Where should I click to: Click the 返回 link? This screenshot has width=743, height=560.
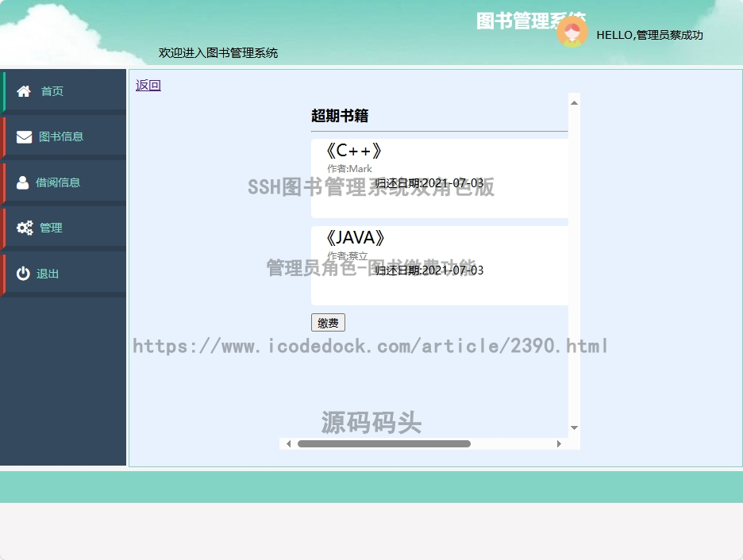click(148, 85)
